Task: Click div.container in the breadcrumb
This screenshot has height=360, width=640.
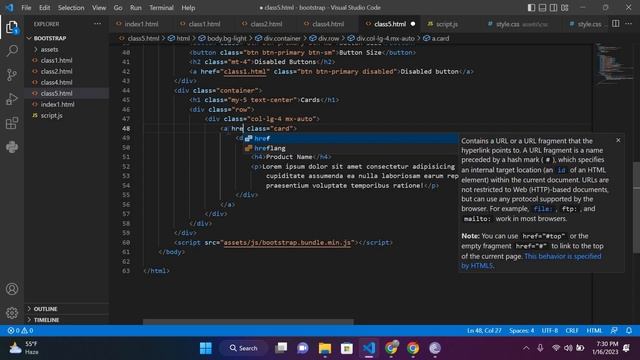Action: coord(282,38)
